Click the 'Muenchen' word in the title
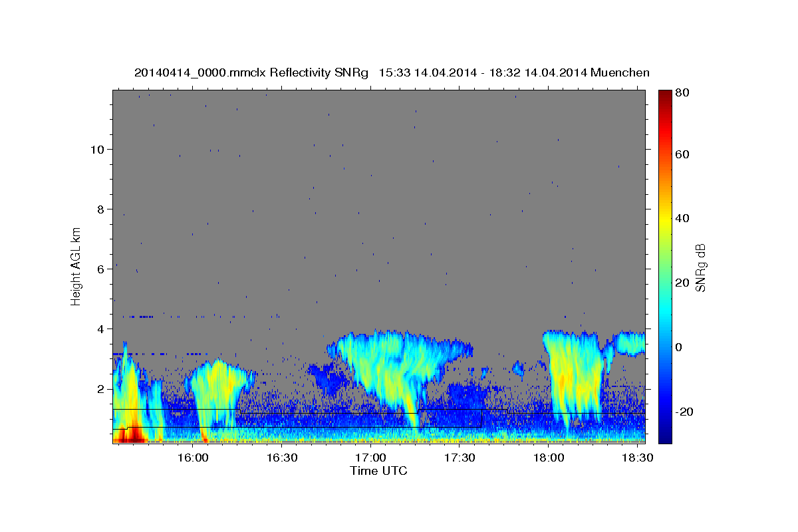The image size is (798, 532). pos(620,72)
